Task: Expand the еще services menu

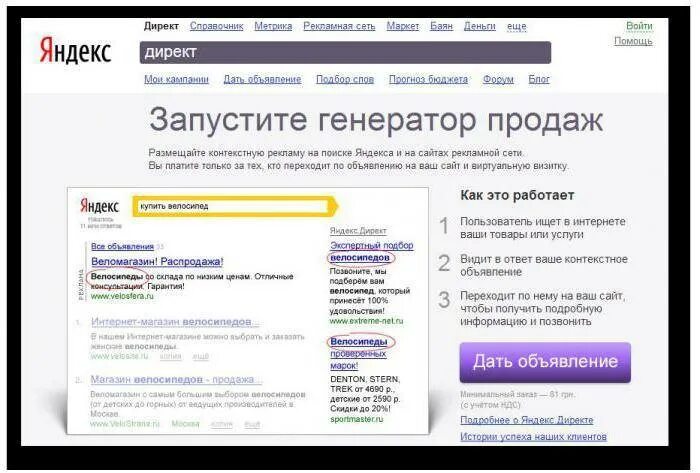Action: pyautogui.click(x=517, y=26)
